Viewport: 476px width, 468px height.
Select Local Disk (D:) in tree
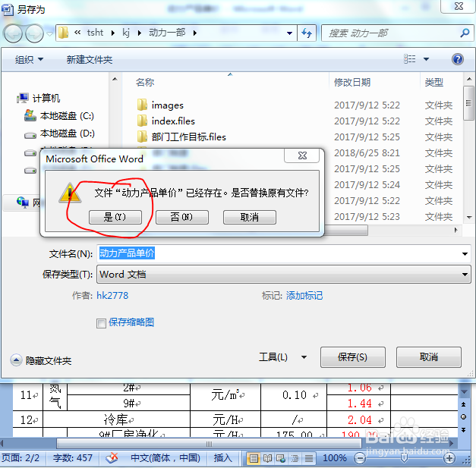[59, 133]
